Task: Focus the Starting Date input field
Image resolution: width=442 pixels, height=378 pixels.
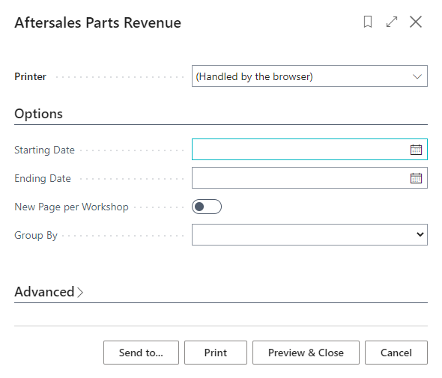Action: (x=300, y=149)
